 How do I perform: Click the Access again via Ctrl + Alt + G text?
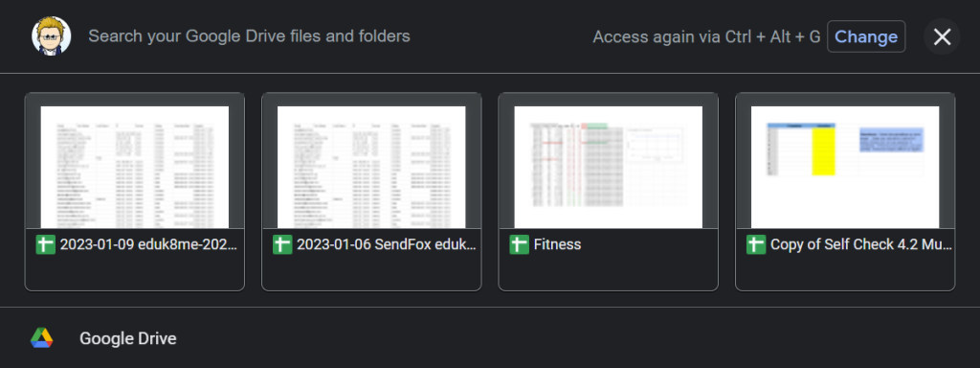pyautogui.click(x=706, y=37)
